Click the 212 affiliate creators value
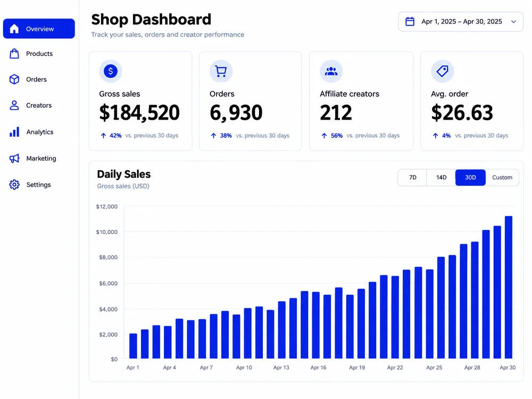The image size is (532, 399). (336, 113)
